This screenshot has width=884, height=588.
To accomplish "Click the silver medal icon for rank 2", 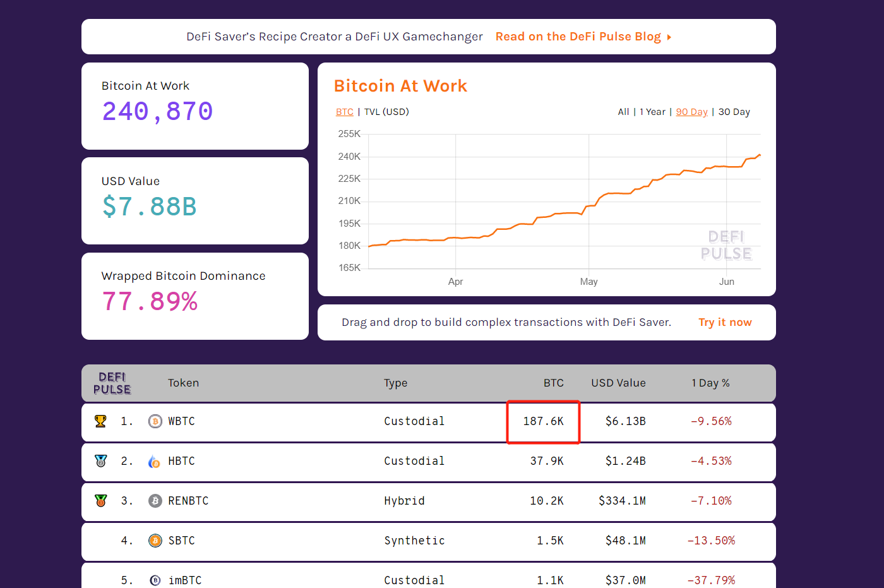I will point(100,461).
